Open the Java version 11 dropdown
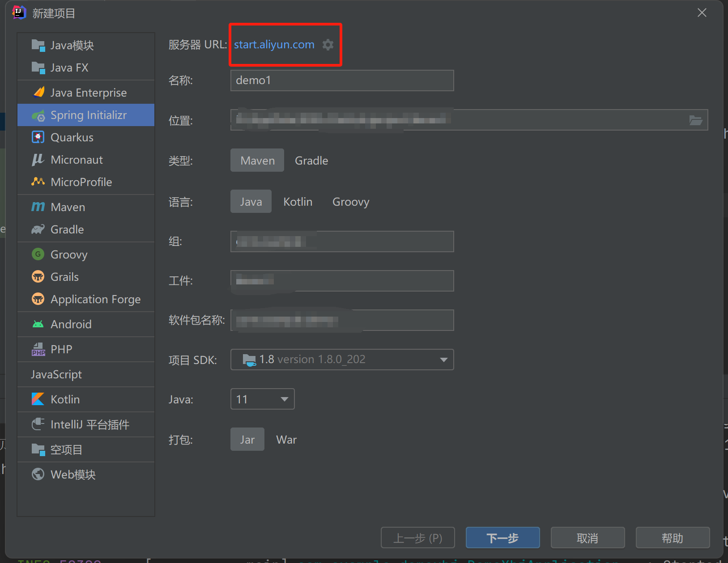728x563 pixels. coord(263,399)
